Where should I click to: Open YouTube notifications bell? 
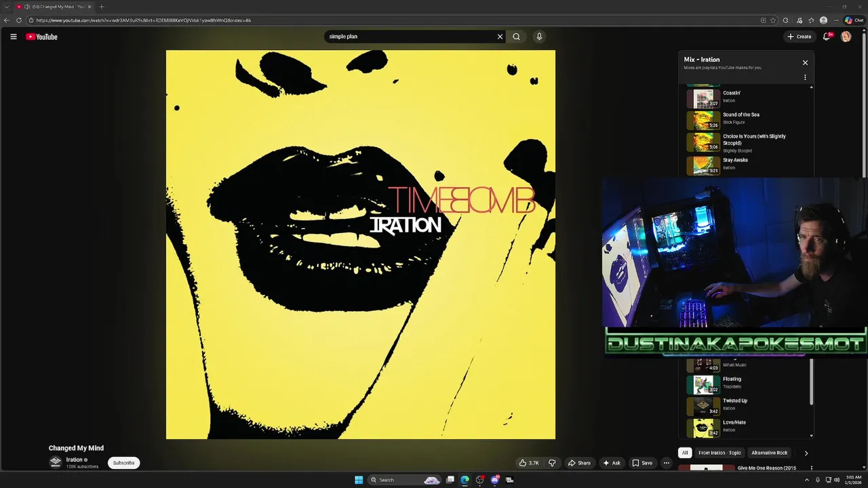coord(826,37)
